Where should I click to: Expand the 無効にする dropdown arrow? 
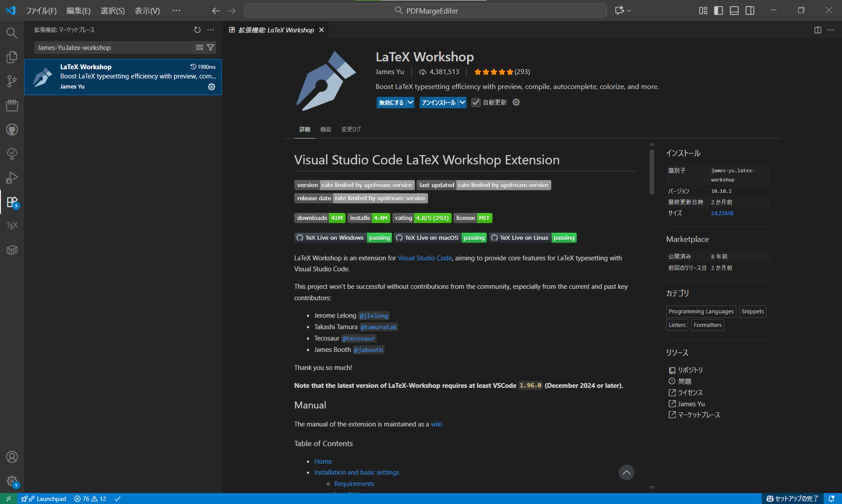(x=410, y=103)
